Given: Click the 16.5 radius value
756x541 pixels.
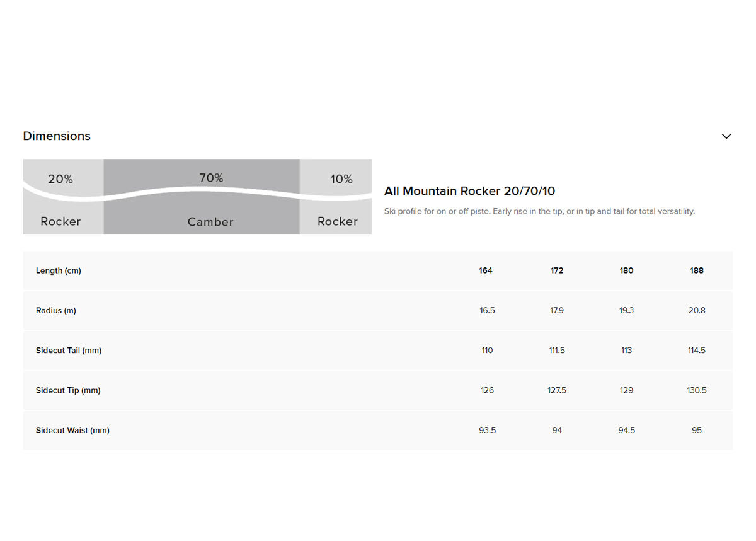Looking at the screenshot, I should 487,311.
